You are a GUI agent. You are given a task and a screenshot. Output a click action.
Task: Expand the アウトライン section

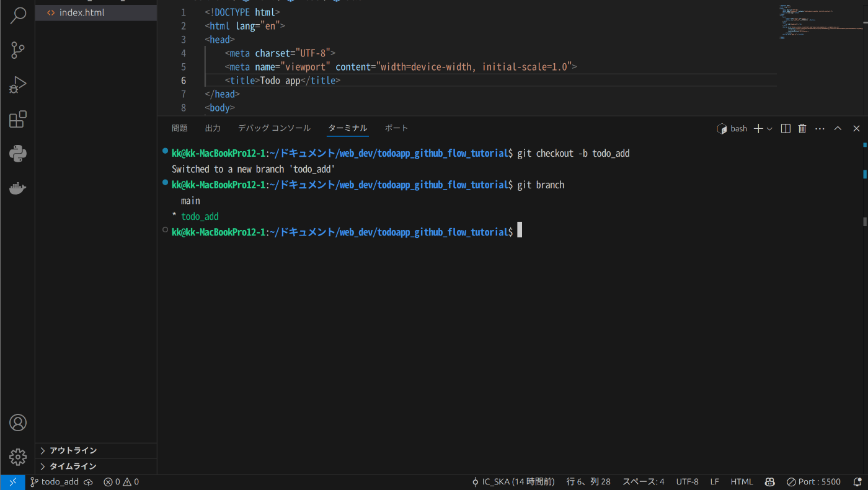(x=96, y=450)
